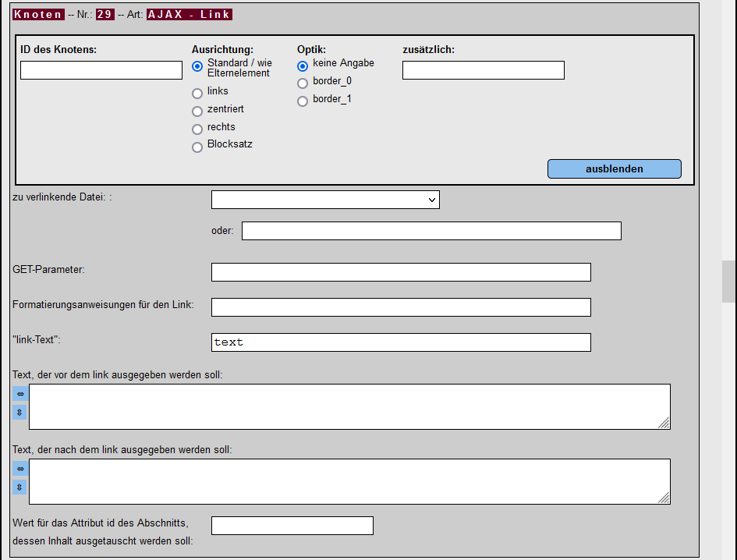Click horizontal resize icon of the 'nach dem link' textarea
The image size is (737, 560).
coord(20,468)
